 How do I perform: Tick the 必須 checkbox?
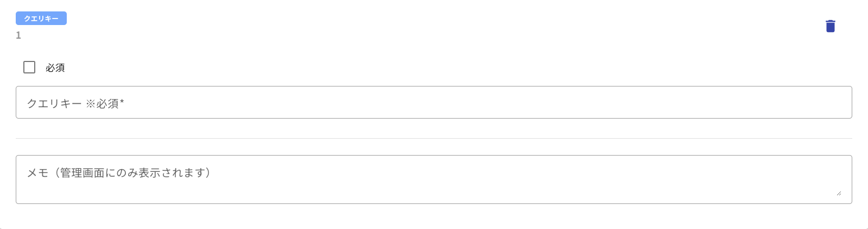[x=29, y=67]
